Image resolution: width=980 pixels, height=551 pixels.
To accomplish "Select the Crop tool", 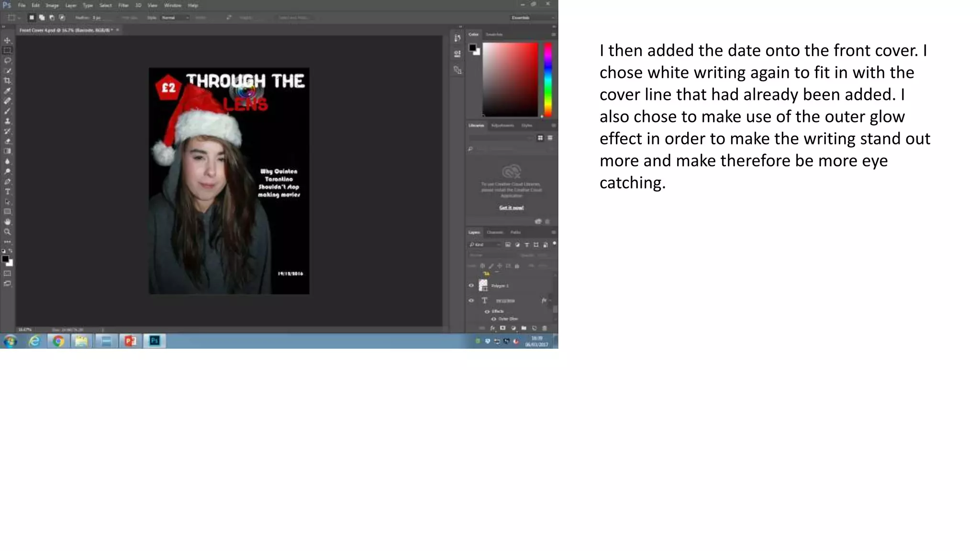I will (x=7, y=80).
